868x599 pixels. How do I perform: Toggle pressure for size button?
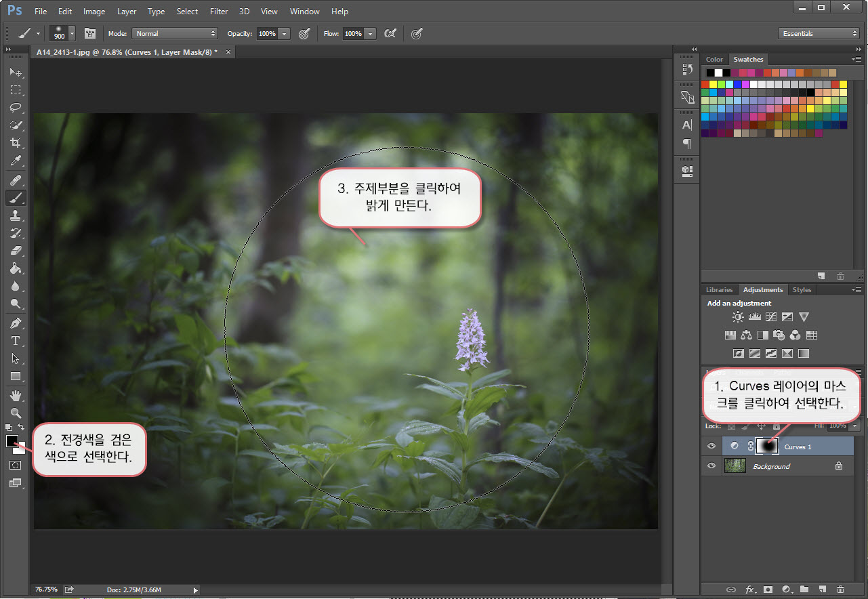pos(417,33)
